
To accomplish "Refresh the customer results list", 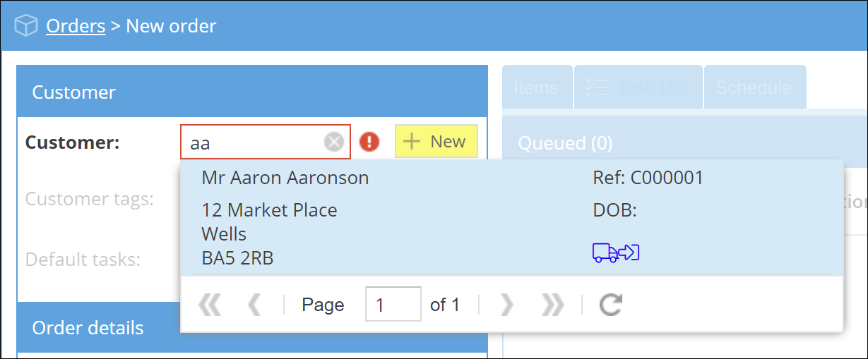I will pyautogui.click(x=610, y=305).
